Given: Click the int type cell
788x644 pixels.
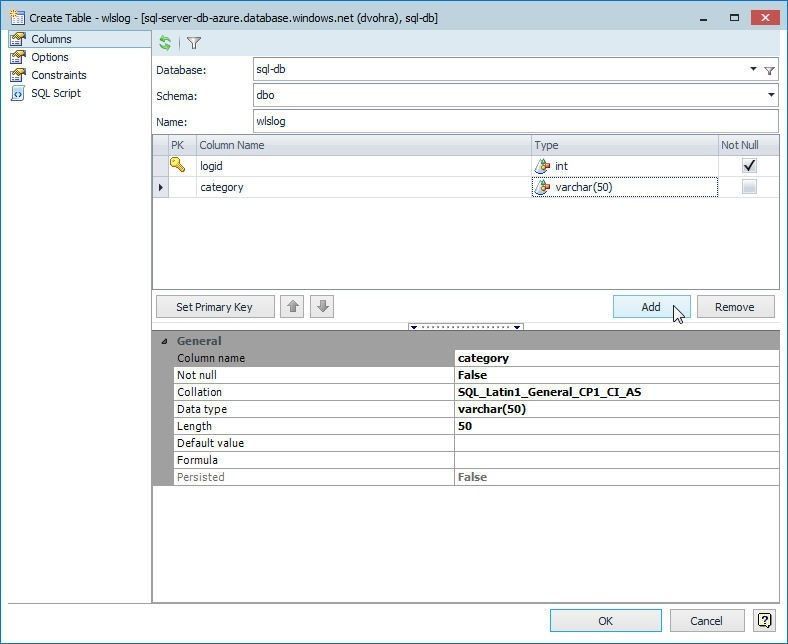Looking at the screenshot, I should [625, 166].
